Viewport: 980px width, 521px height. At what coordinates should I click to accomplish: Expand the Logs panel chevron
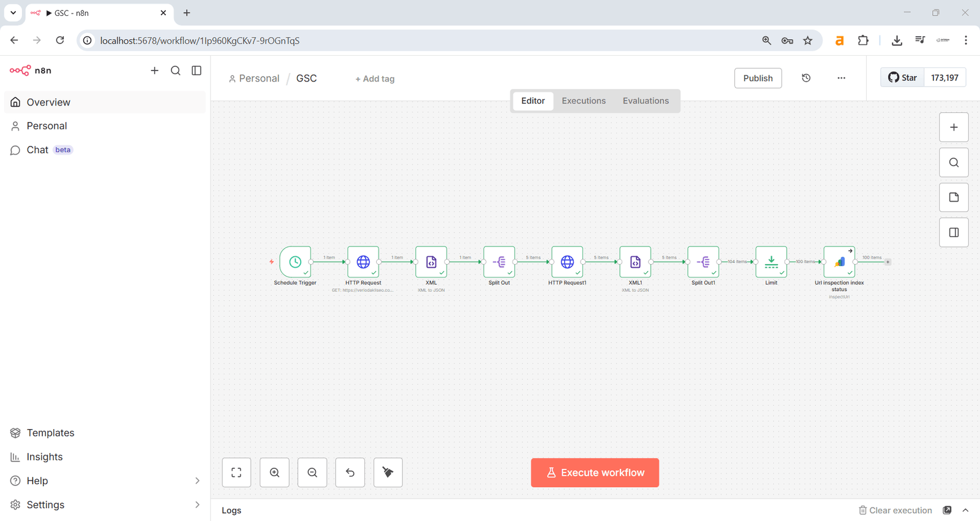click(x=966, y=510)
